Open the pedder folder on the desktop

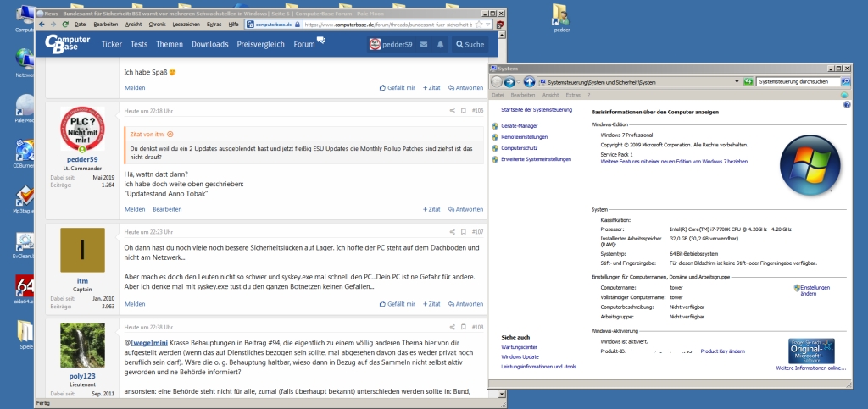(x=561, y=19)
